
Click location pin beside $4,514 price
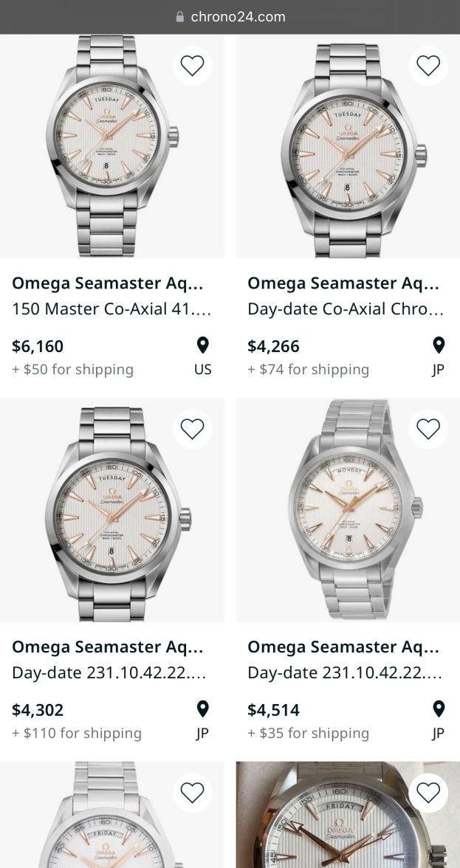tap(438, 709)
